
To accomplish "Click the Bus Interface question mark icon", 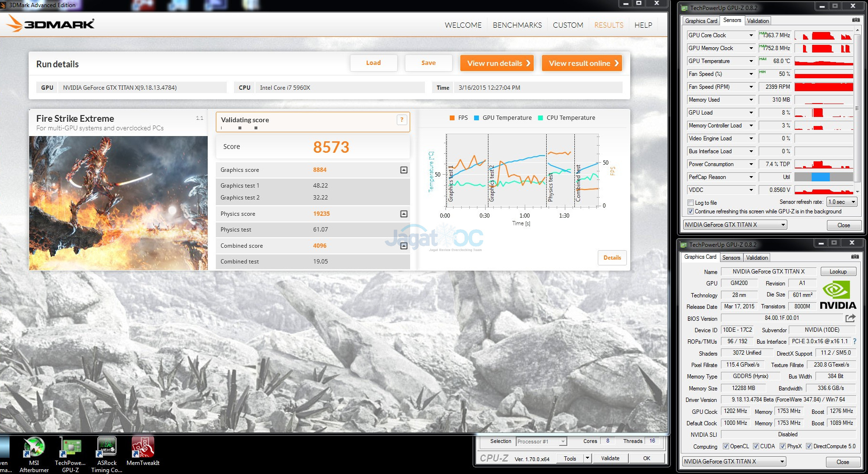I will [x=855, y=341].
